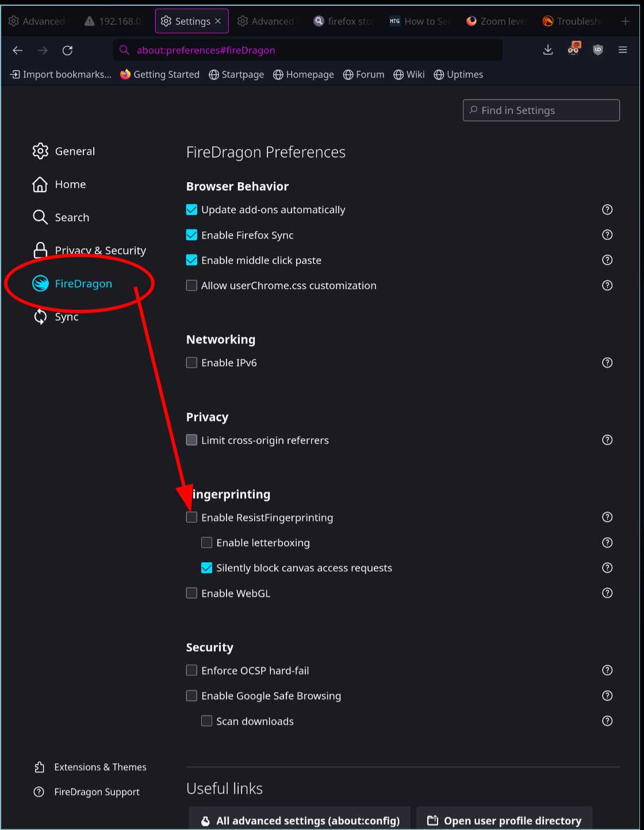Switch to the Troublesh tab
Viewport: 644px width, 830px height.
[573, 21]
